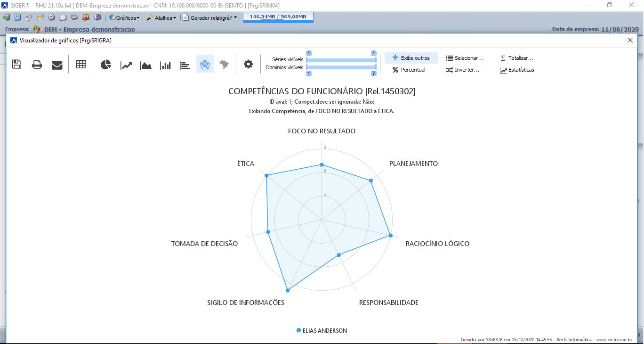Open the Gráficos dropdown menu
Screen dimensions: 644x344
click(x=124, y=17)
